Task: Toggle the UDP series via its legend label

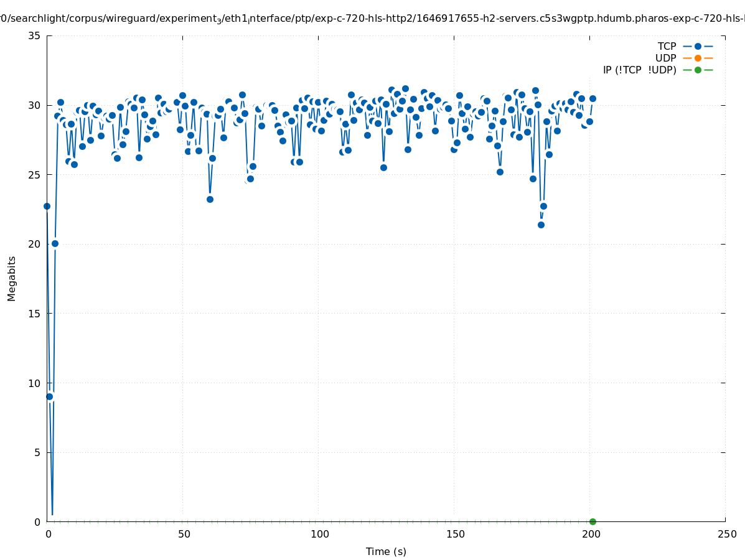Action: pos(665,58)
